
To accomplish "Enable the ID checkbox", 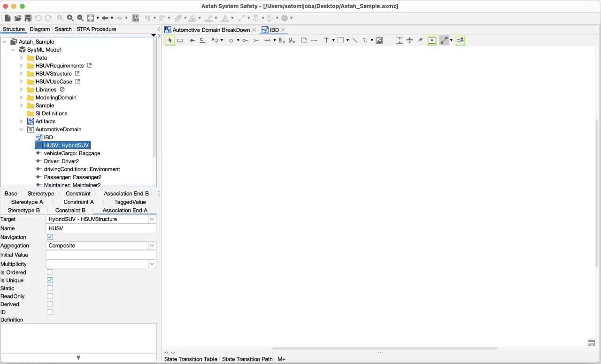I will tap(50, 312).
